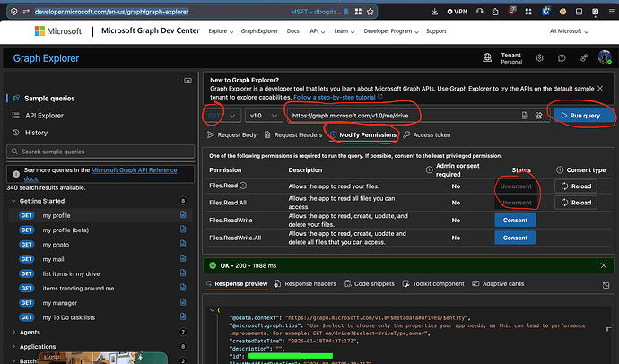
Task: Click the Admin consent required info icon
Action: 429,169
